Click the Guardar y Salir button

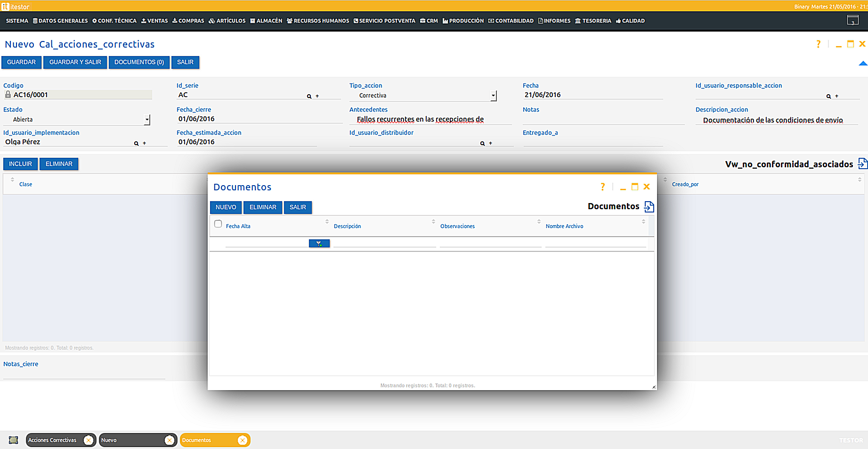point(75,62)
